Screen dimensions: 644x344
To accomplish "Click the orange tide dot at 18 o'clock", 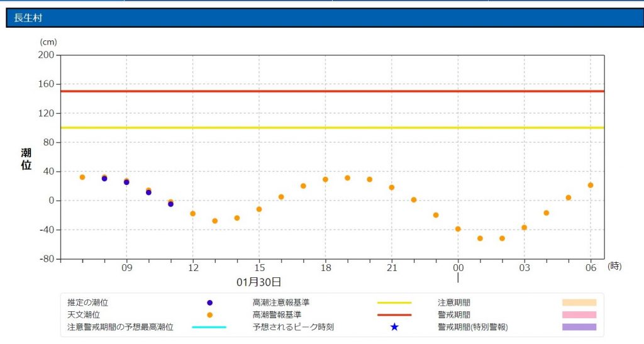I will pyautogui.click(x=325, y=179).
